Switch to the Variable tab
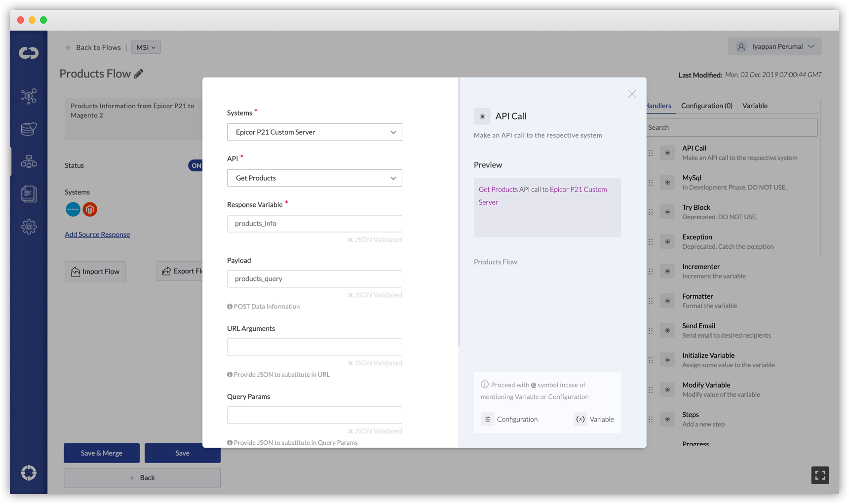This screenshot has height=504, width=849. [x=755, y=106]
